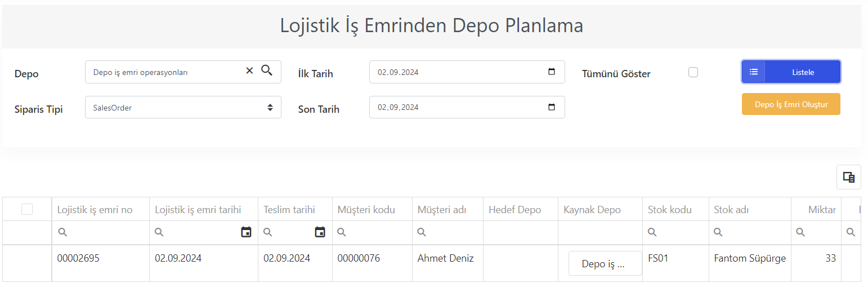Open the İlk Tarih calendar picker icon
Screen dimensions: 868x287
552,72
